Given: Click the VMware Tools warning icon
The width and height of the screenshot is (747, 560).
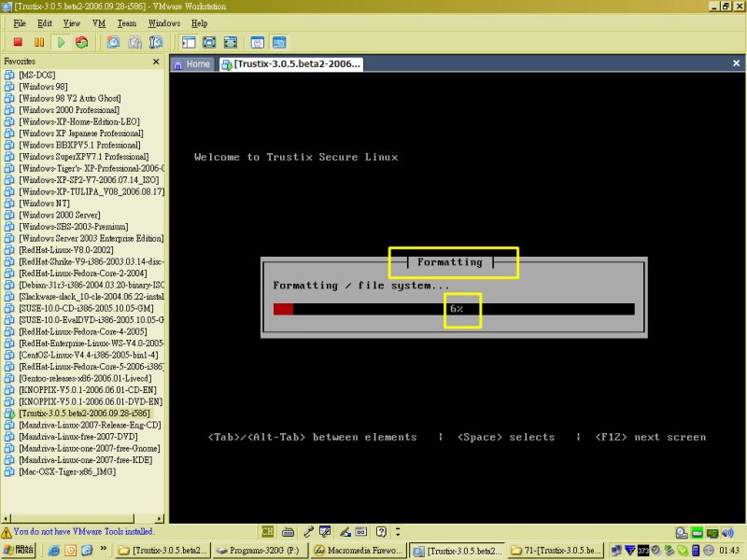Looking at the screenshot, I should click(7, 532).
